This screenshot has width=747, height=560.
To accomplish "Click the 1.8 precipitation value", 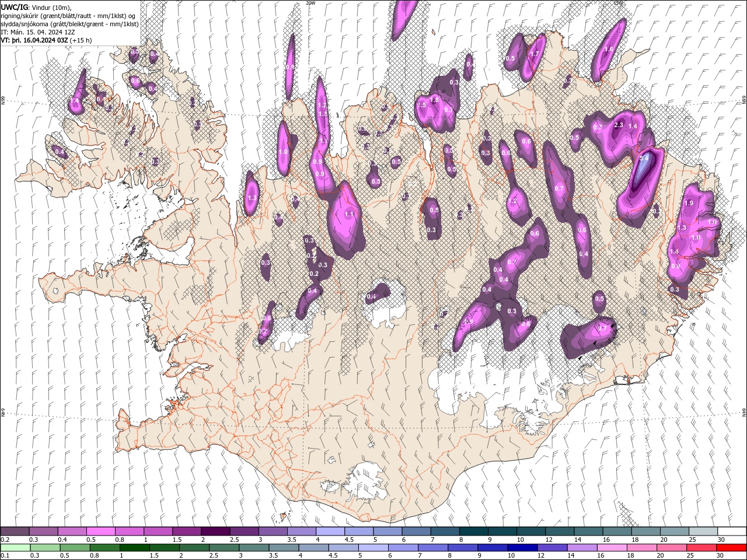I will point(434,100).
